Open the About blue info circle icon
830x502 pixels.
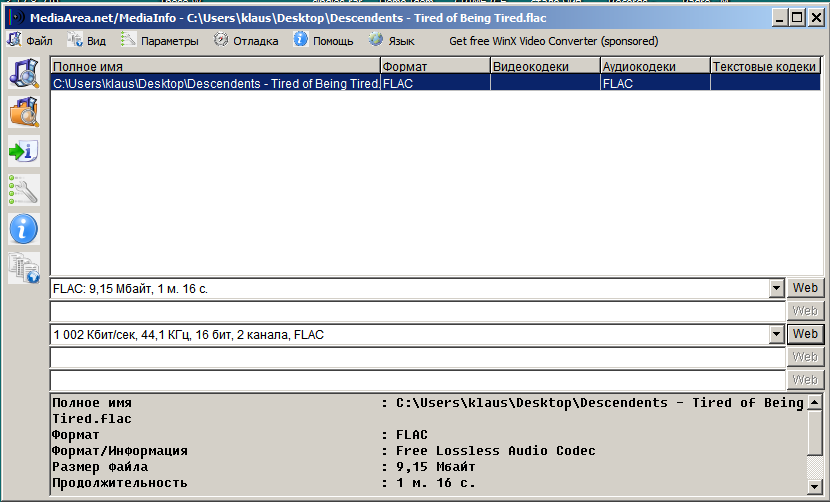pos(24,229)
